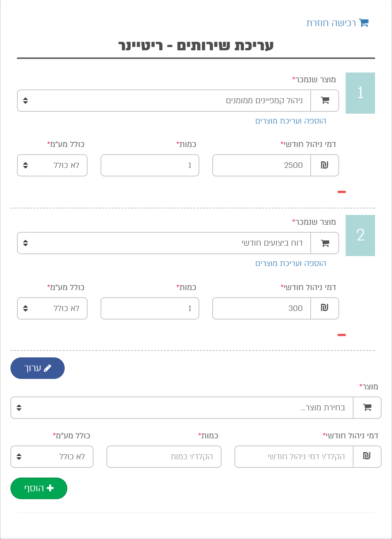
Task: Open the VAT dropdown in service 1
Action: tap(52, 165)
